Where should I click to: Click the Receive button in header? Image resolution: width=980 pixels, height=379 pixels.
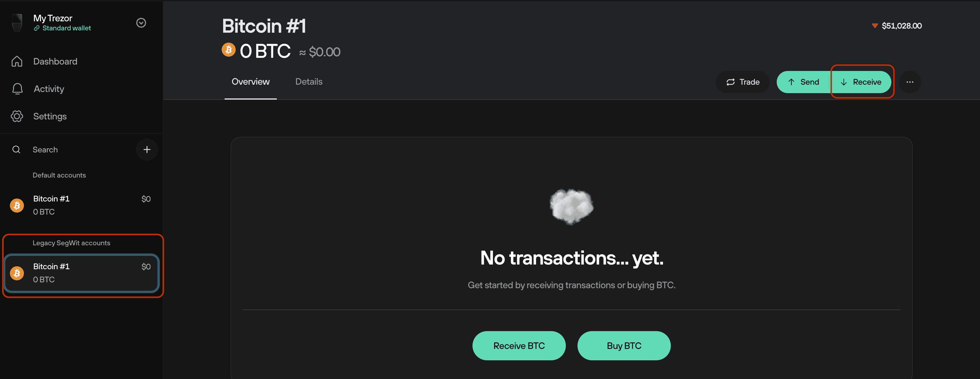(861, 82)
